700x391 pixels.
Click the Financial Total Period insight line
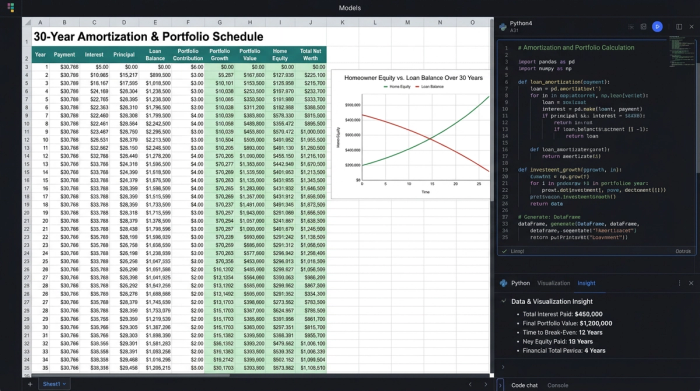coord(564,351)
